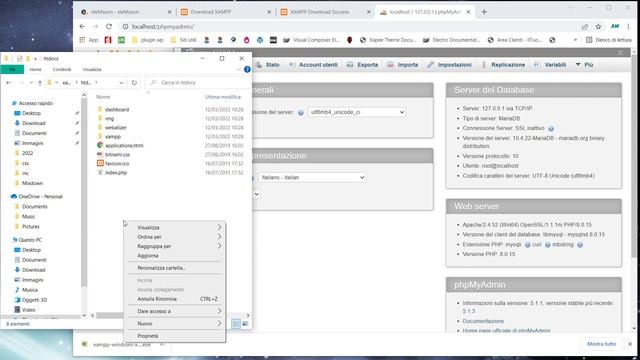Open Kapee Theme Docu bookmark
The width and height of the screenshot is (640, 360).
(388, 40)
